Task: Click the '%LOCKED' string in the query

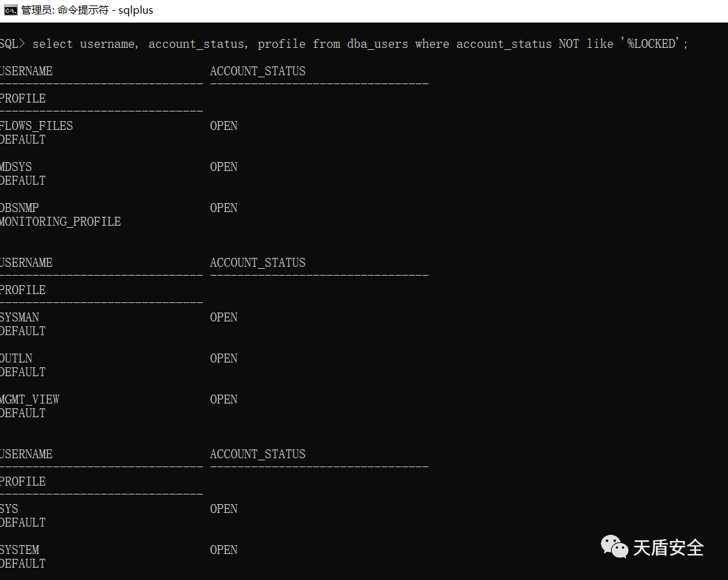Action: pyautogui.click(x=653, y=44)
